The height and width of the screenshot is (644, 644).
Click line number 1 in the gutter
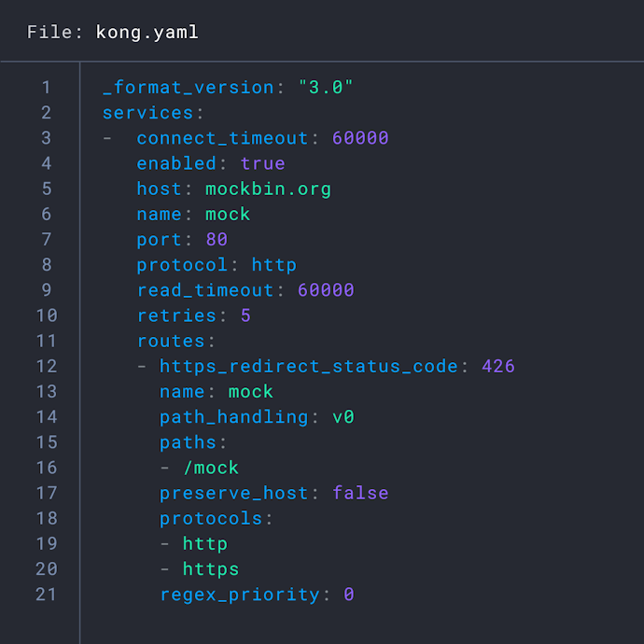[x=47, y=88]
